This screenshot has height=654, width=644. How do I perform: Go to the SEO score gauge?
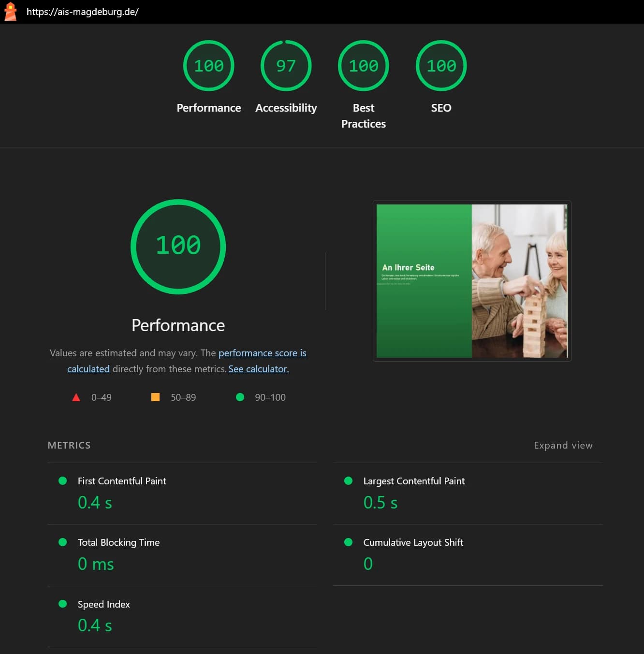point(441,66)
